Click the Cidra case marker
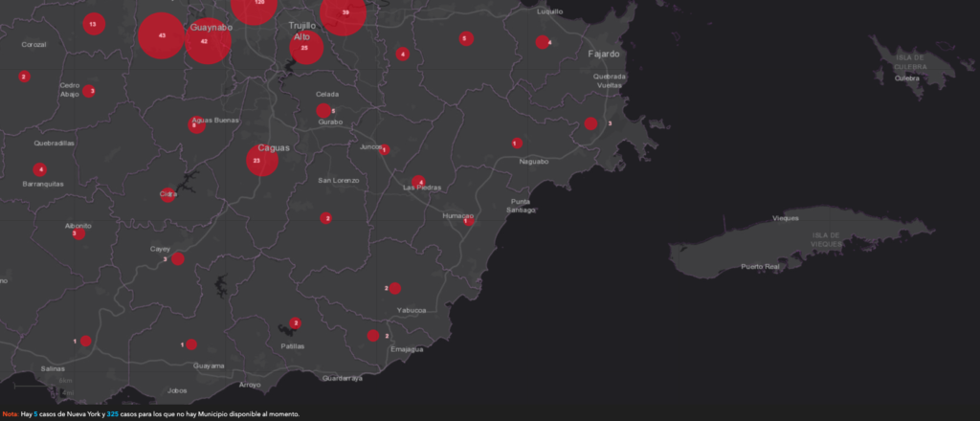 pyautogui.click(x=167, y=195)
